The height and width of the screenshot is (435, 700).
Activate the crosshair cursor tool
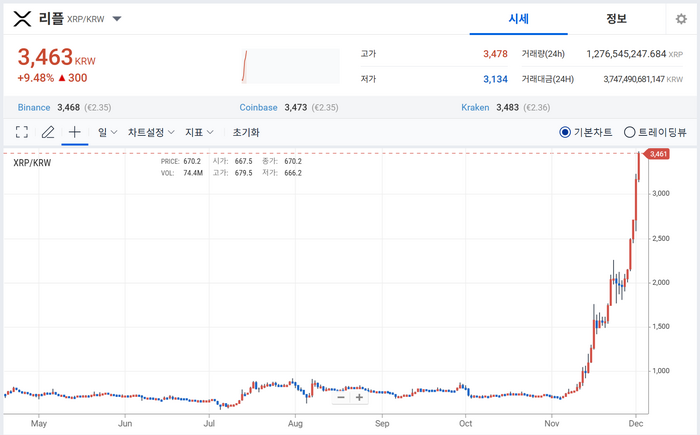74,132
